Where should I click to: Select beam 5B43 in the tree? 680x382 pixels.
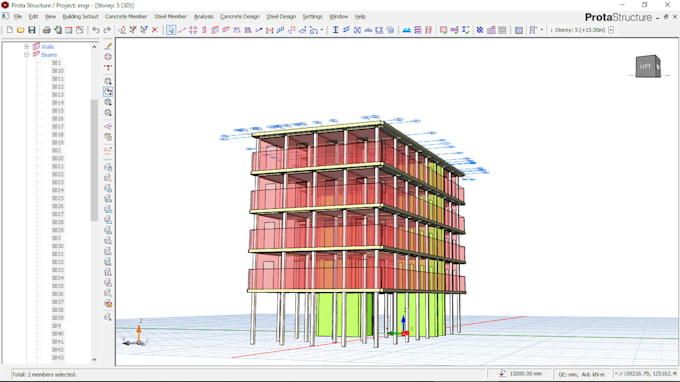coord(58,358)
